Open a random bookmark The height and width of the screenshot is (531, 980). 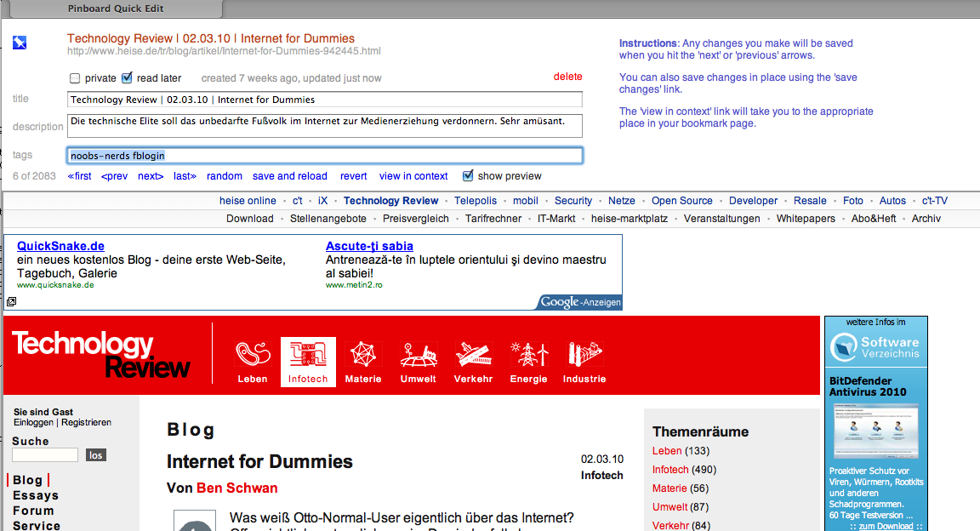point(225,176)
